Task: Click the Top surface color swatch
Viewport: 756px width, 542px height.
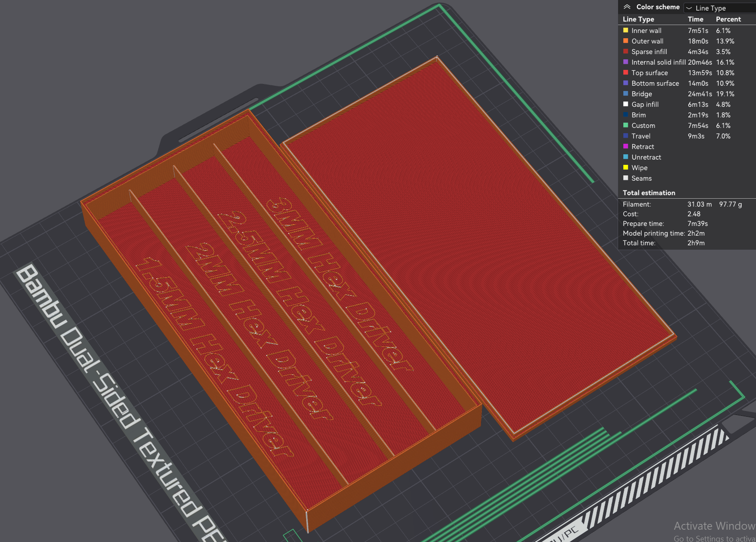Action: (x=626, y=73)
